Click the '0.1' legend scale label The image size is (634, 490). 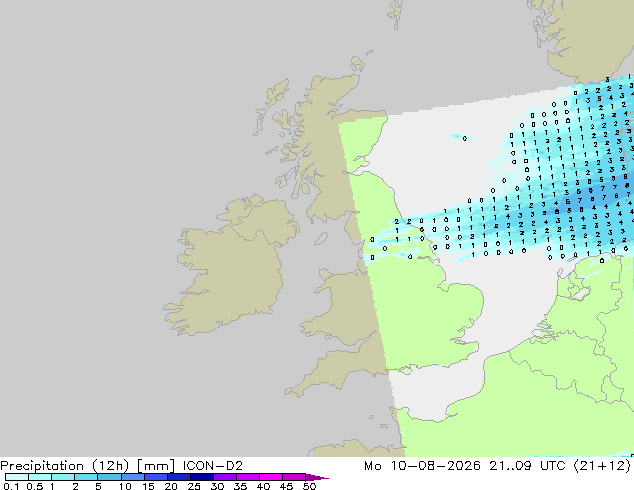(11, 486)
